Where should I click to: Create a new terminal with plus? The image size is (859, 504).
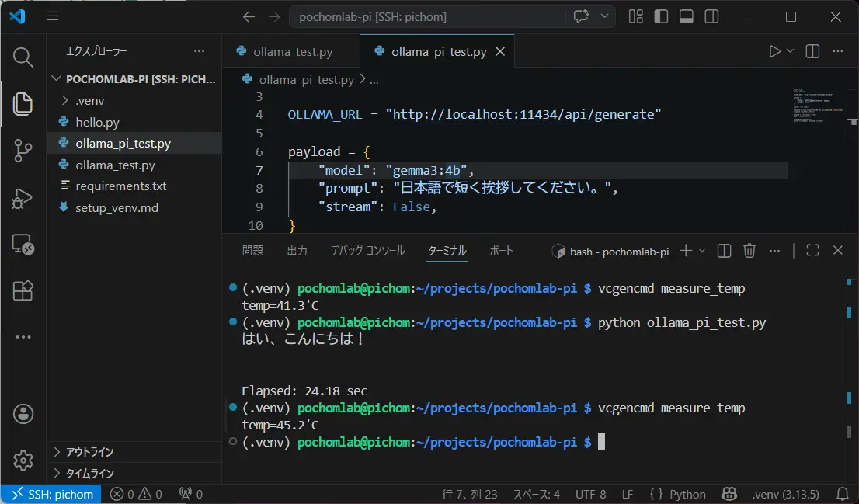pyautogui.click(x=685, y=251)
